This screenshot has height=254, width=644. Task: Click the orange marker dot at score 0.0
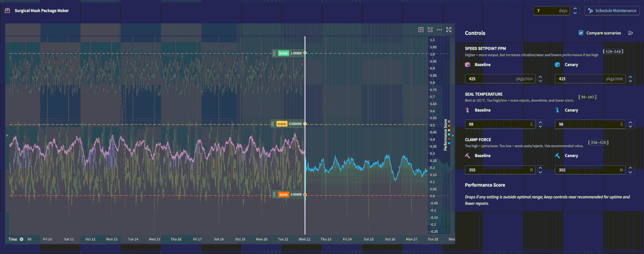click(305, 195)
